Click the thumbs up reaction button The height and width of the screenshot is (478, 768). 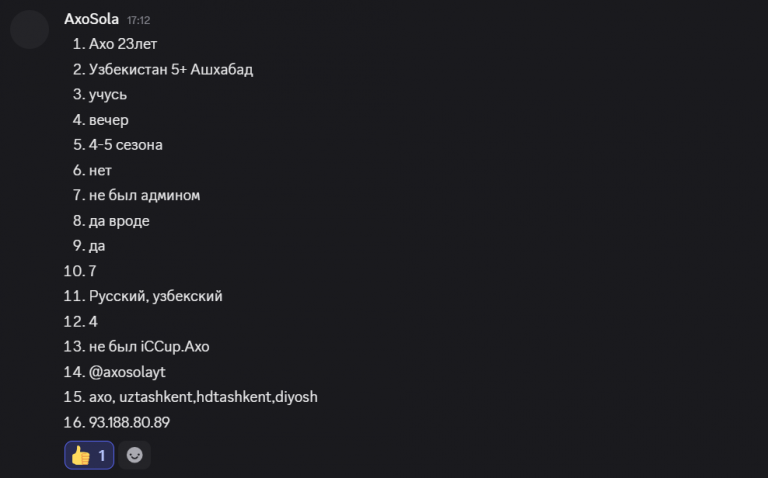click(x=89, y=455)
